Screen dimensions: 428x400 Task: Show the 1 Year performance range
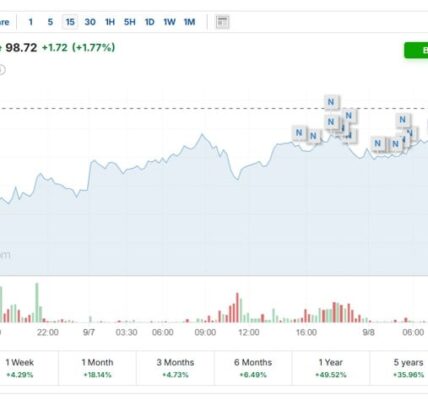pos(331,368)
